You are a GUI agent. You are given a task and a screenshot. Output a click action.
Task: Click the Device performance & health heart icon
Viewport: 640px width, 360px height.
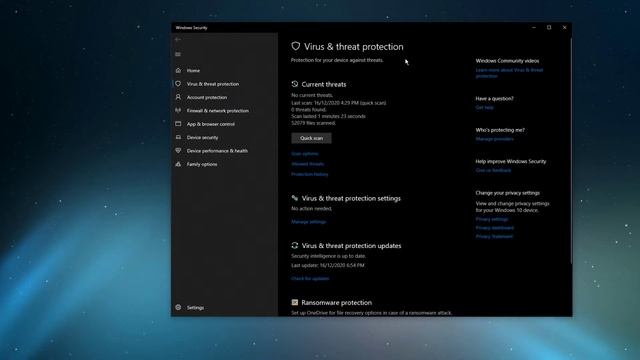pos(178,151)
